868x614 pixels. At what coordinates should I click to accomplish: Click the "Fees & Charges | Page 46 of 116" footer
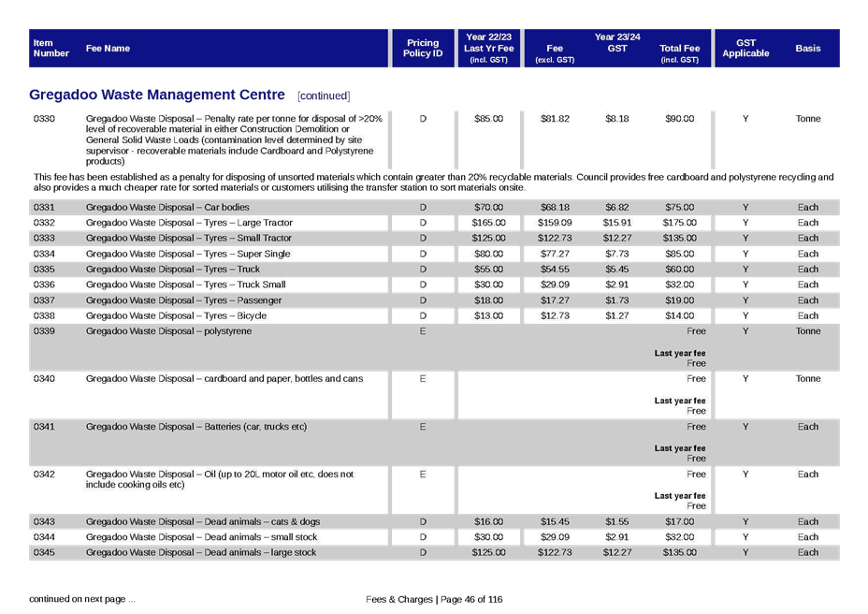point(434,600)
